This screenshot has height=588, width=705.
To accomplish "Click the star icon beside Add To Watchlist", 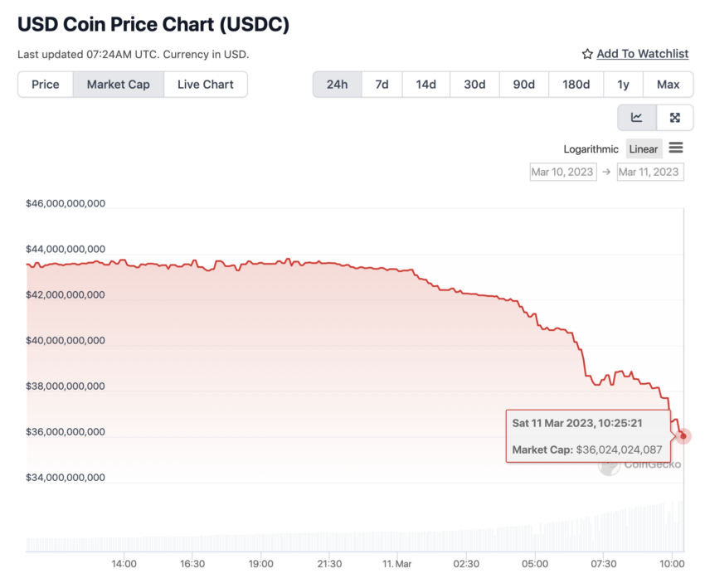I will point(587,54).
